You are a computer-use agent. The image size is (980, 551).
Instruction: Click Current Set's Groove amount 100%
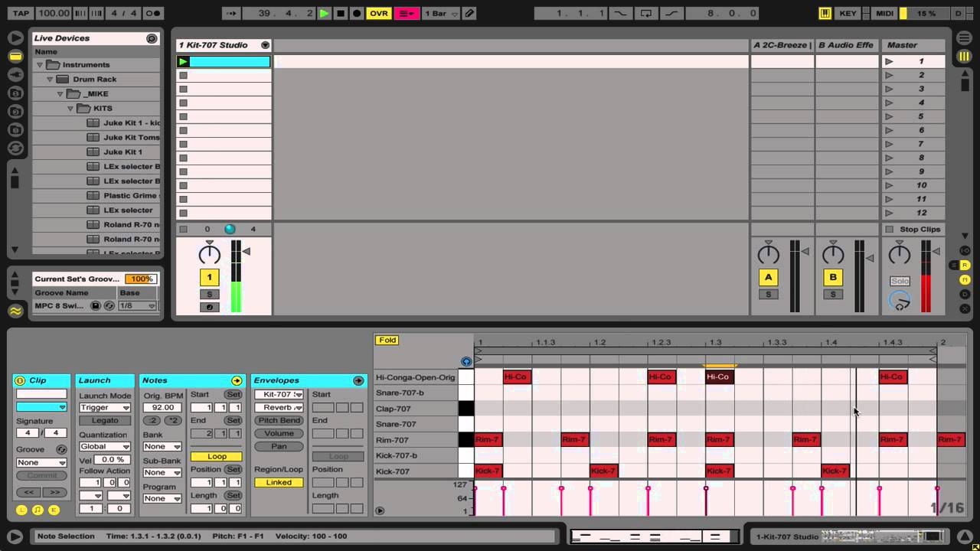(x=141, y=279)
